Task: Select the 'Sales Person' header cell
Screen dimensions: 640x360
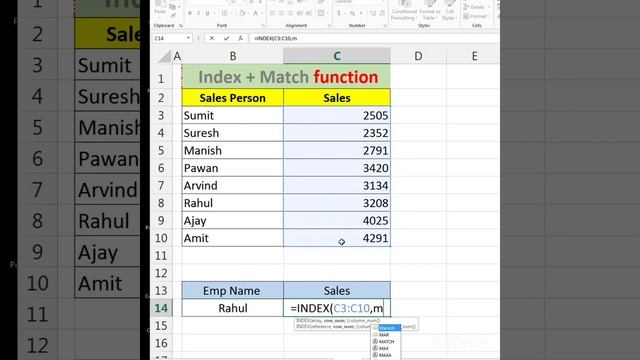Action: 233,98
